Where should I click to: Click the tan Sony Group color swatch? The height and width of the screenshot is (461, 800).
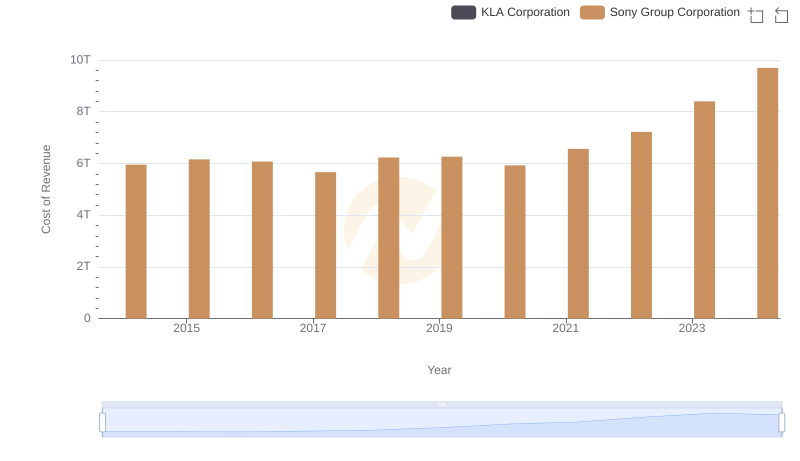[592, 12]
